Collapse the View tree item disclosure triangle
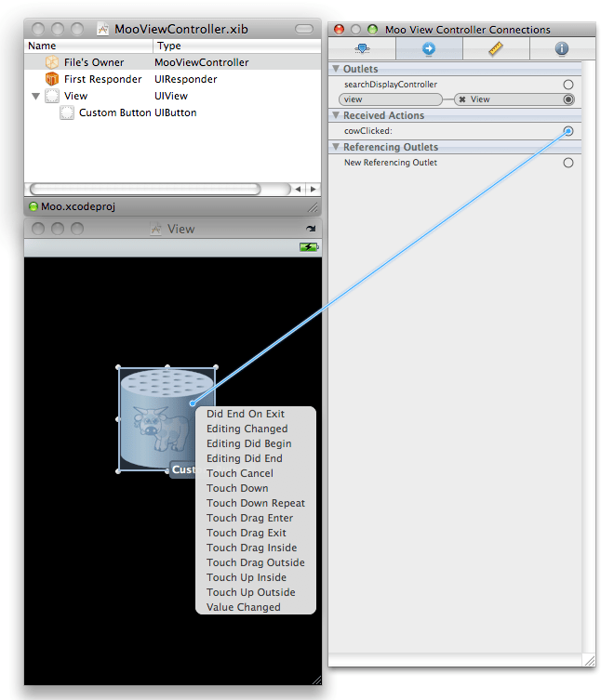614x700 pixels. coord(35,96)
